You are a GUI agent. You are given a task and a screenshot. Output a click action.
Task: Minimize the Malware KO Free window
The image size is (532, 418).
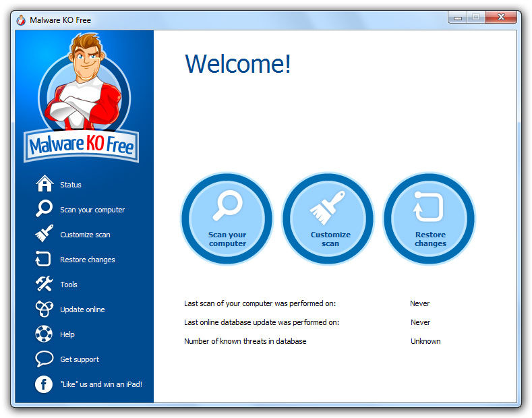pyautogui.click(x=458, y=17)
